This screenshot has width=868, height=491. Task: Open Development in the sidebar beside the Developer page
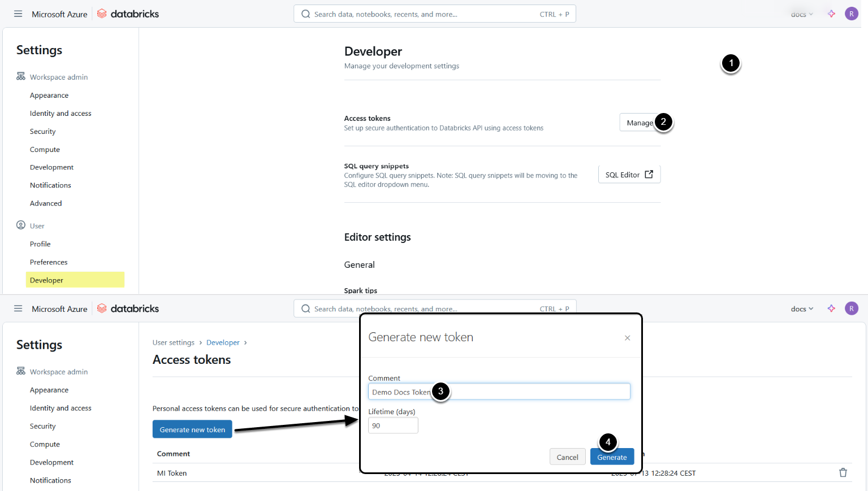point(51,167)
